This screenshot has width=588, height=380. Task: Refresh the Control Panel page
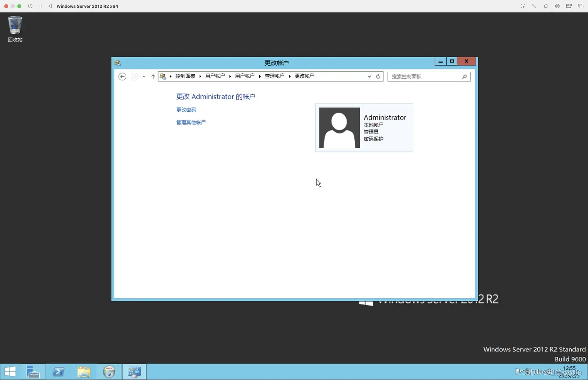tap(378, 76)
